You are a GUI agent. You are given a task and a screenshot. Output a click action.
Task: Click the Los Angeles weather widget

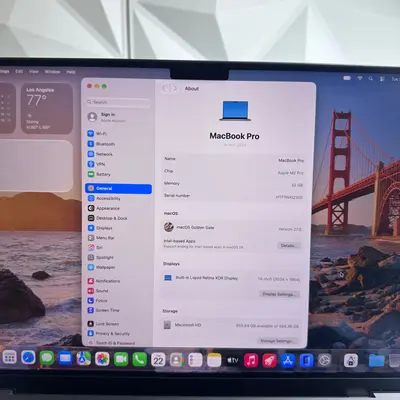coord(47,108)
